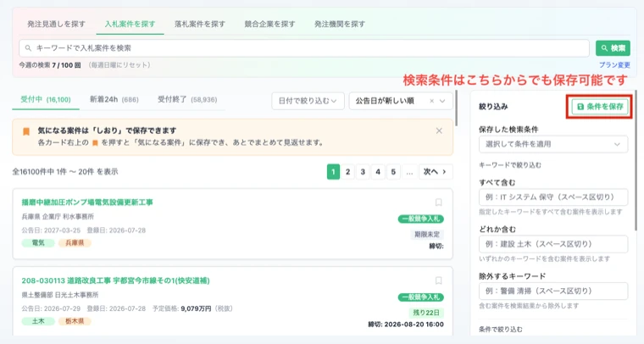Click 一般競争入札 badge on 208-030113 card

tap(420, 297)
